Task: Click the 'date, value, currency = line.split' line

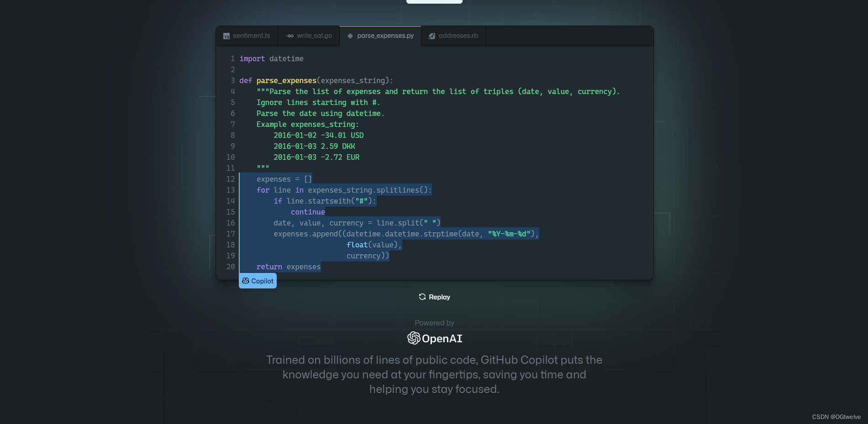Action: [x=357, y=223]
